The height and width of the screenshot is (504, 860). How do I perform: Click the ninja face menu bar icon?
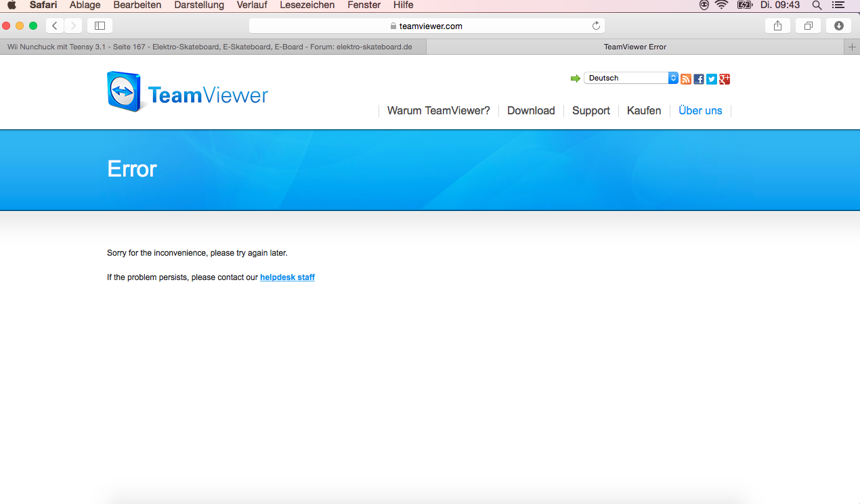click(x=704, y=5)
